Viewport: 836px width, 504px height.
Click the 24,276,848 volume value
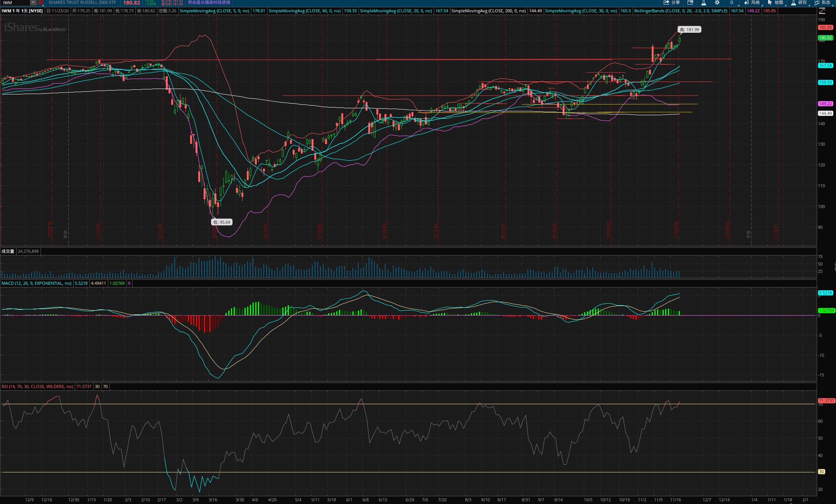[28, 251]
